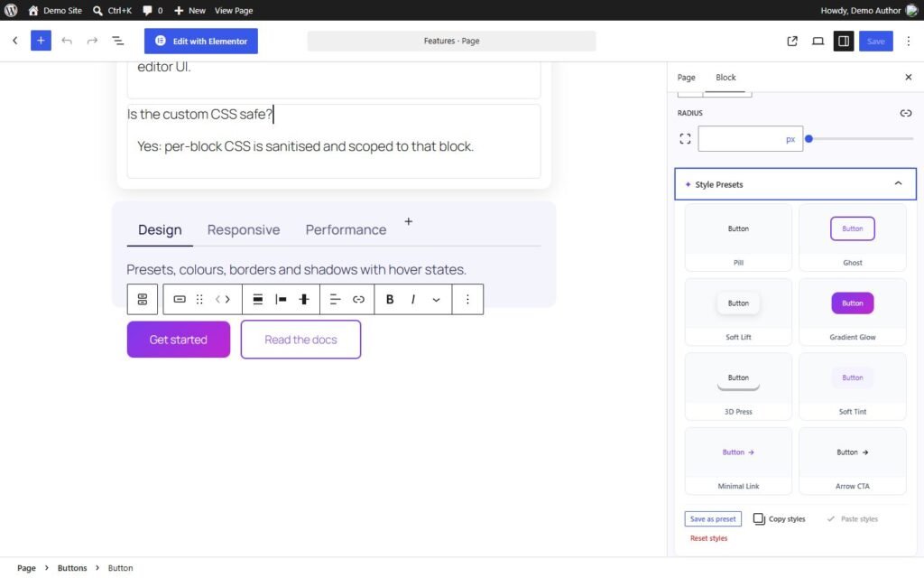924x578 pixels.
Task: Open the Ctrl+K search command
Action: pyautogui.click(x=112, y=10)
